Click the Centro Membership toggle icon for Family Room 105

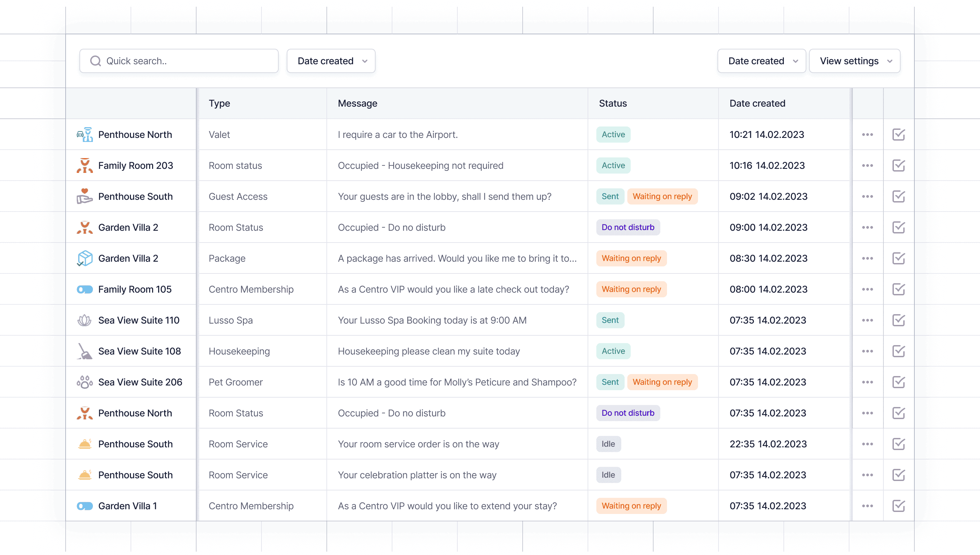pyautogui.click(x=84, y=289)
